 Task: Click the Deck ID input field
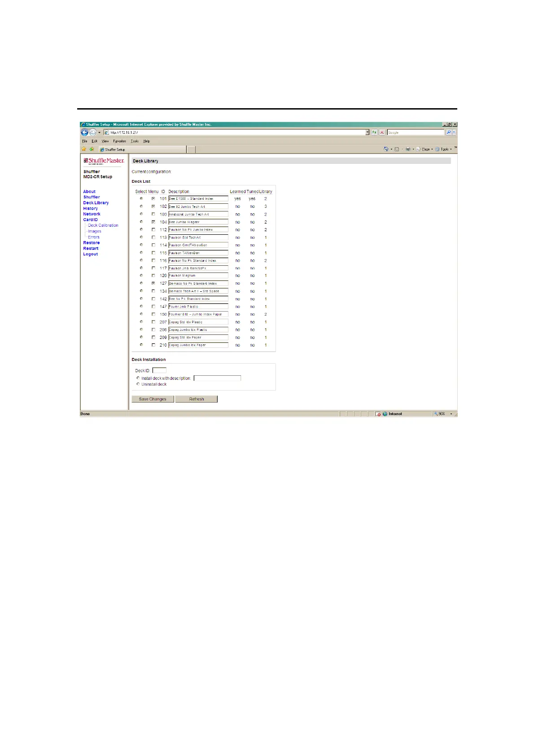pyautogui.click(x=159, y=370)
